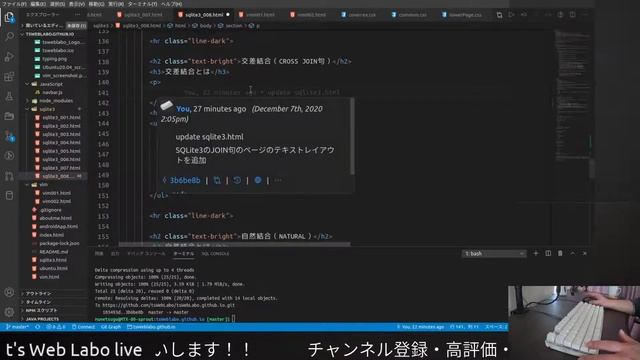
Task: Switch to the ターミナル panel tab
Action: tap(184, 253)
